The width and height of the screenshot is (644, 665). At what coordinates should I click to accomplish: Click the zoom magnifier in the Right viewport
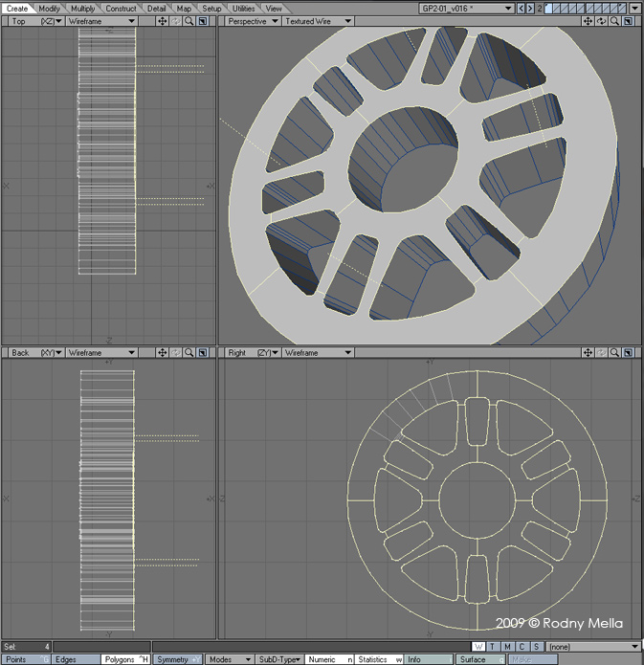615,353
